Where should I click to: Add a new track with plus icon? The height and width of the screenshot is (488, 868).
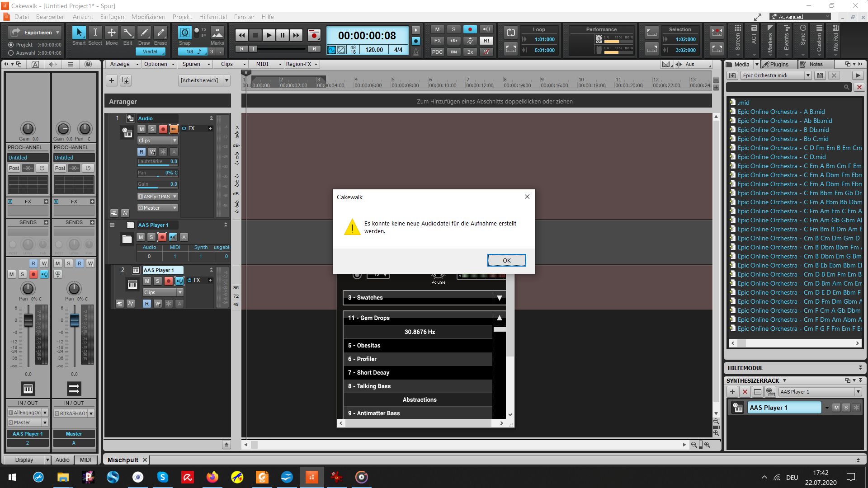[112, 80]
